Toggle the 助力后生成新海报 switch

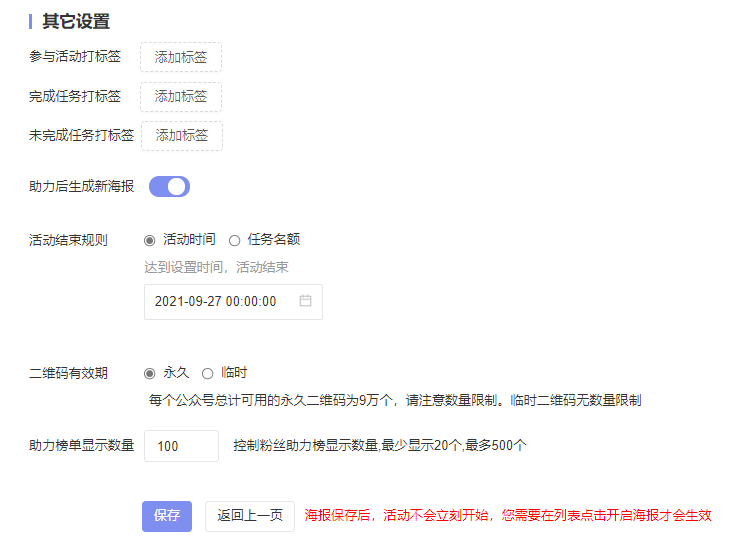169,186
